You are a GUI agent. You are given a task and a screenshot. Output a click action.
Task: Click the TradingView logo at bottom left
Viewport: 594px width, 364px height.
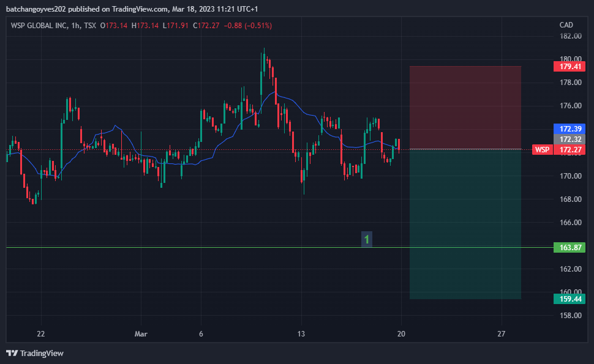click(x=35, y=353)
